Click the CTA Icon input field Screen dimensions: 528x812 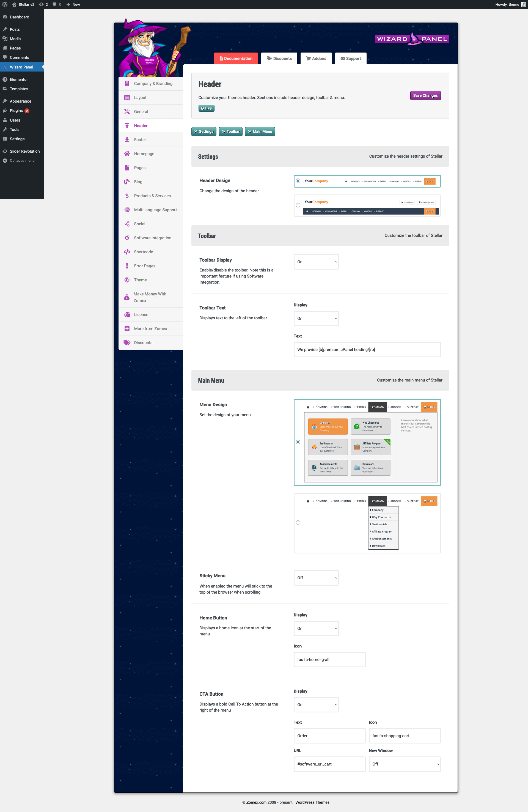click(x=405, y=736)
